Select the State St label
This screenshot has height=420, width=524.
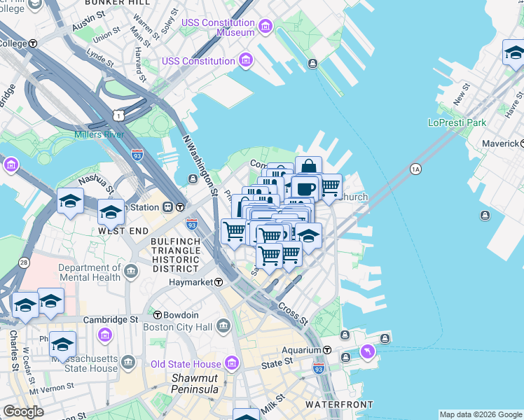point(277,363)
